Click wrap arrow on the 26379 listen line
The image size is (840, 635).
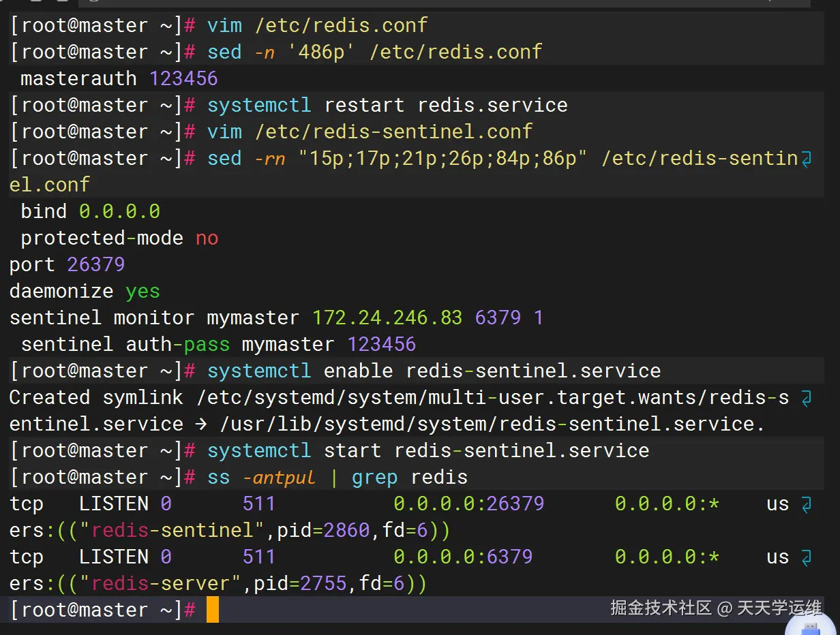pos(806,505)
